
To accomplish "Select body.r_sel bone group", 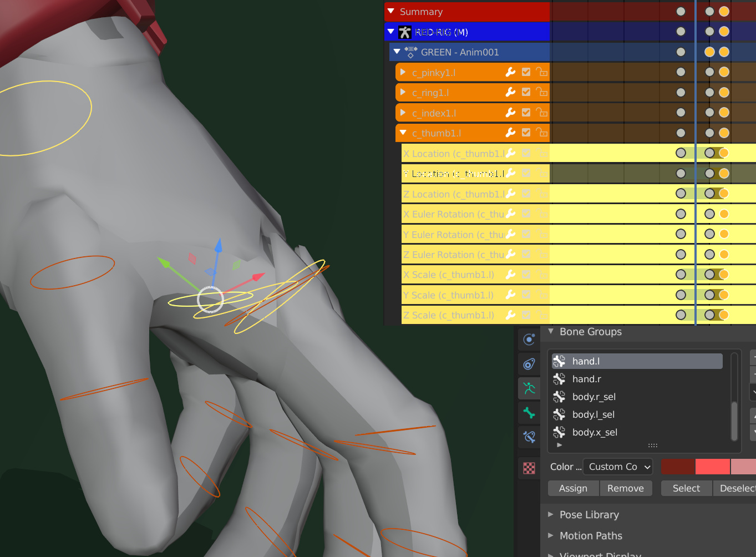I will [x=637, y=397].
